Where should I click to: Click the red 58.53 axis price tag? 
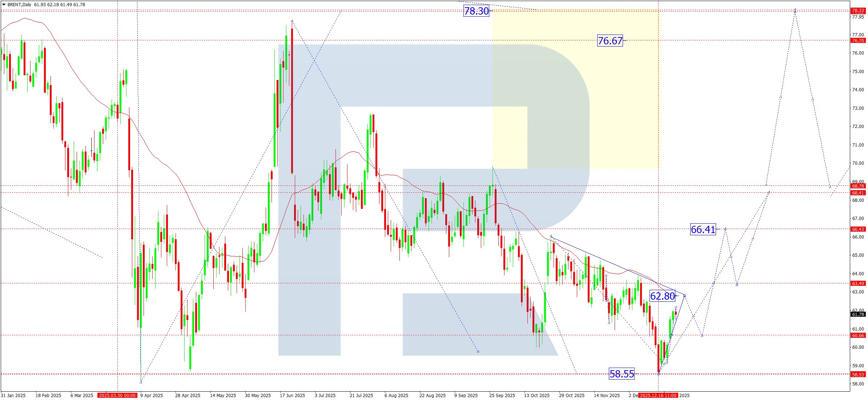coord(858,375)
